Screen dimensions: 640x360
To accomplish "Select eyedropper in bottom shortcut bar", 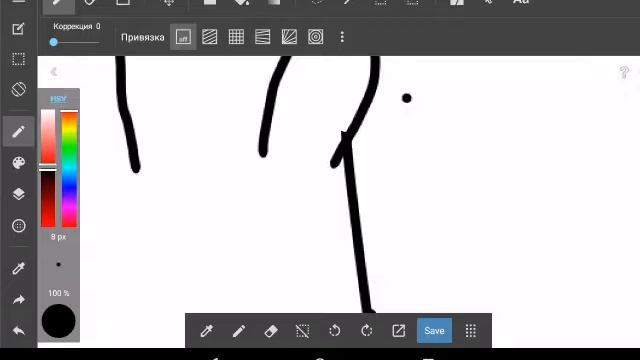I will (x=207, y=331).
